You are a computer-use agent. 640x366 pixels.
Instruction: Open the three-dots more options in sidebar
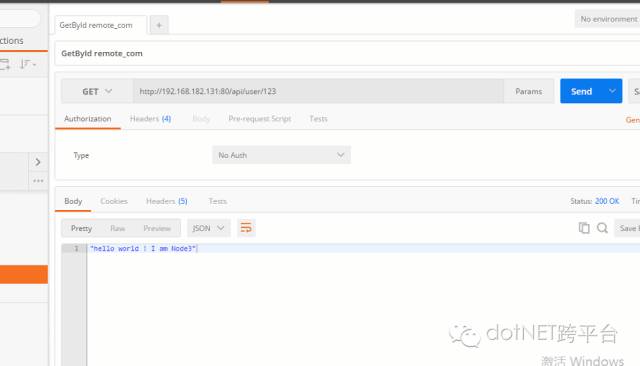38,181
